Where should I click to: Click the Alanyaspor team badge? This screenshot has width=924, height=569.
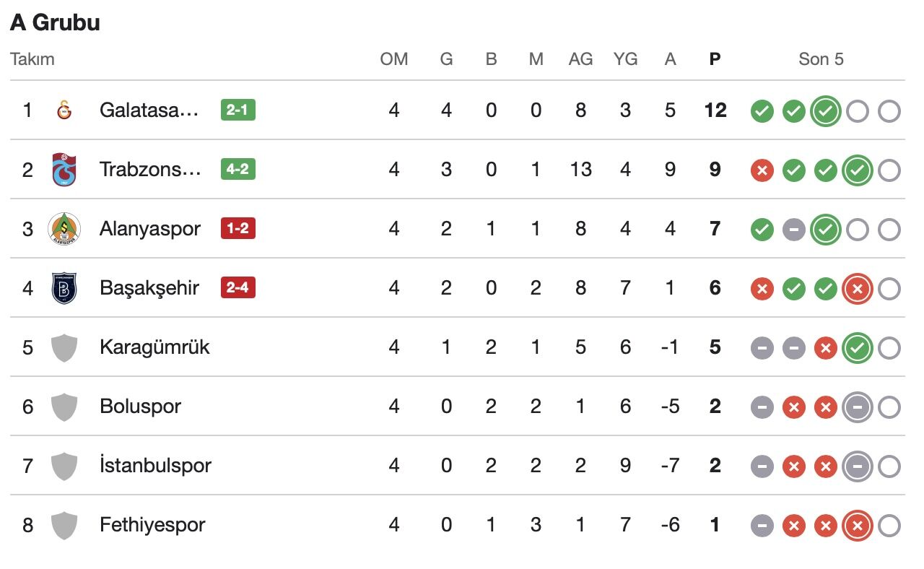point(64,229)
